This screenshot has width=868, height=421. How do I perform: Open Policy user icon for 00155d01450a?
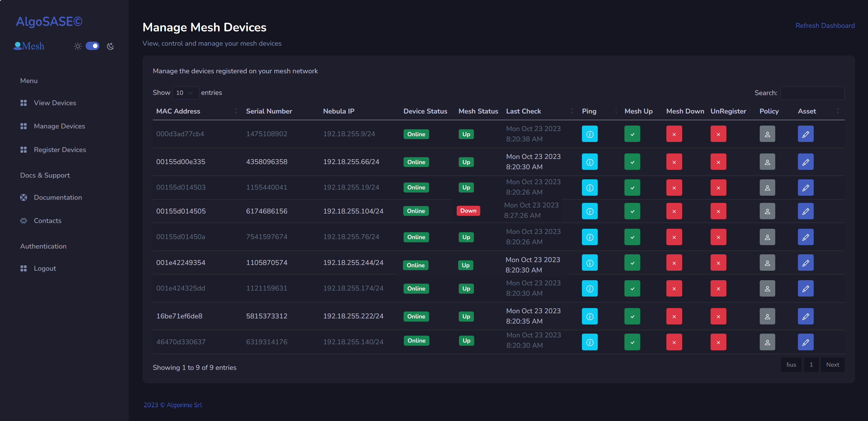pyautogui.click(x=767, y=237)
